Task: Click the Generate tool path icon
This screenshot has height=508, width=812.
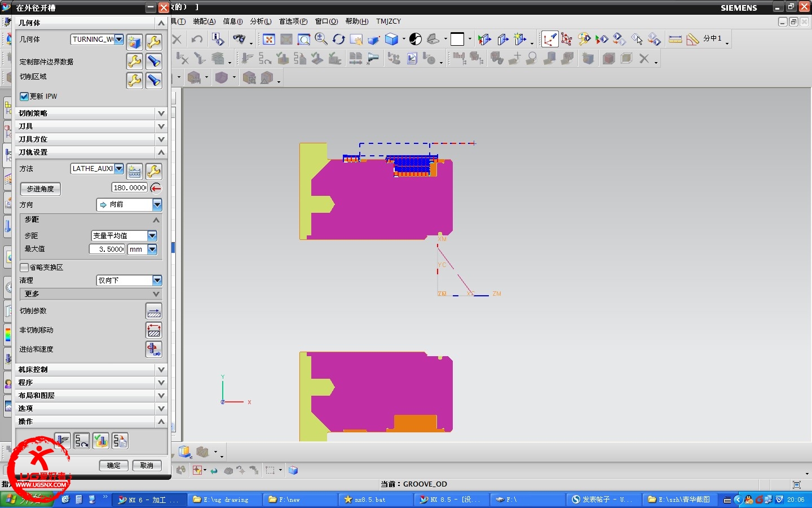Action: [x=63, y=440]
